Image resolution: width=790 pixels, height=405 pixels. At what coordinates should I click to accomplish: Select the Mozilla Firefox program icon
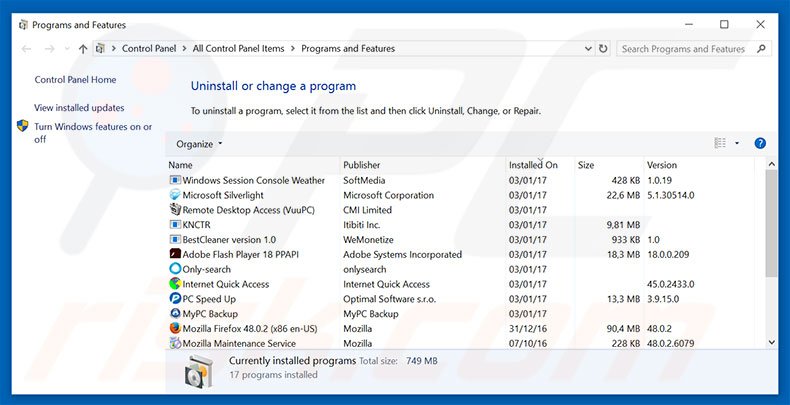175,327
